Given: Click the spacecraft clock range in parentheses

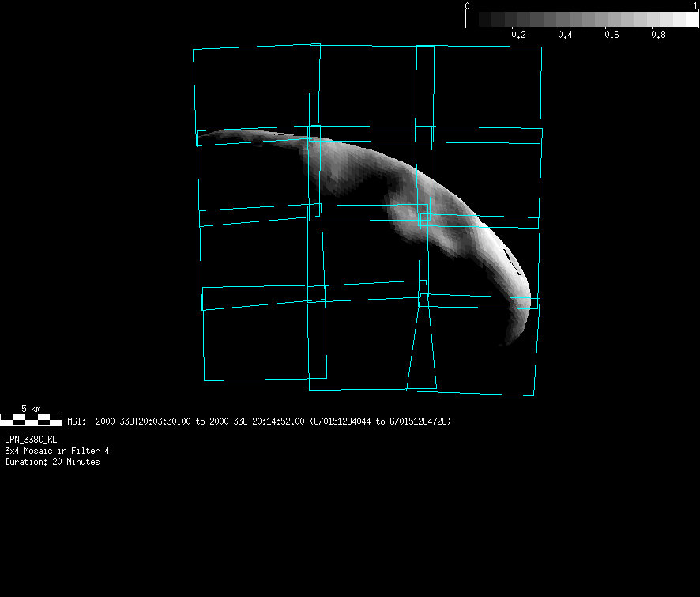Looking at the screenshot, I should coord(381,421).
